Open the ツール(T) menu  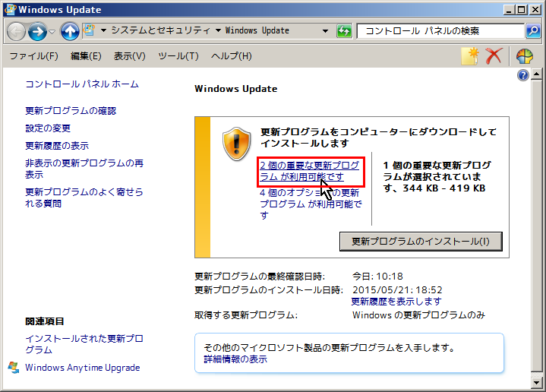[178, 56]
